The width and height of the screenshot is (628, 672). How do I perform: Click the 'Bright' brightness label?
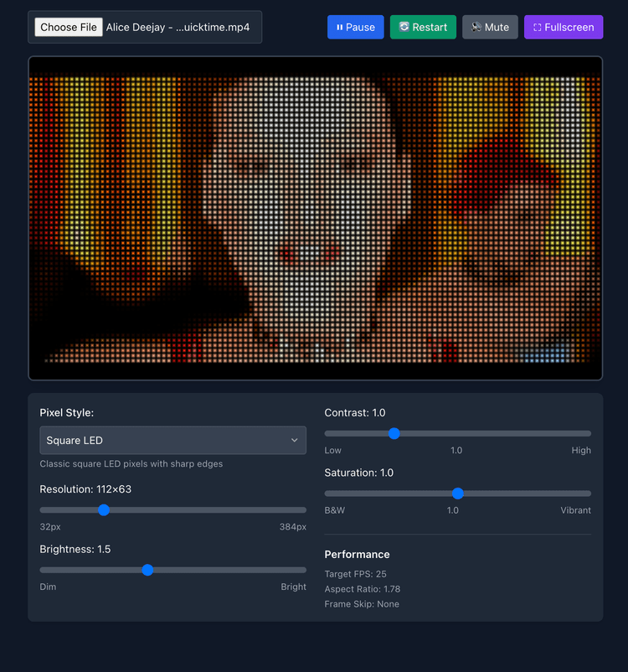pos(293,587)
